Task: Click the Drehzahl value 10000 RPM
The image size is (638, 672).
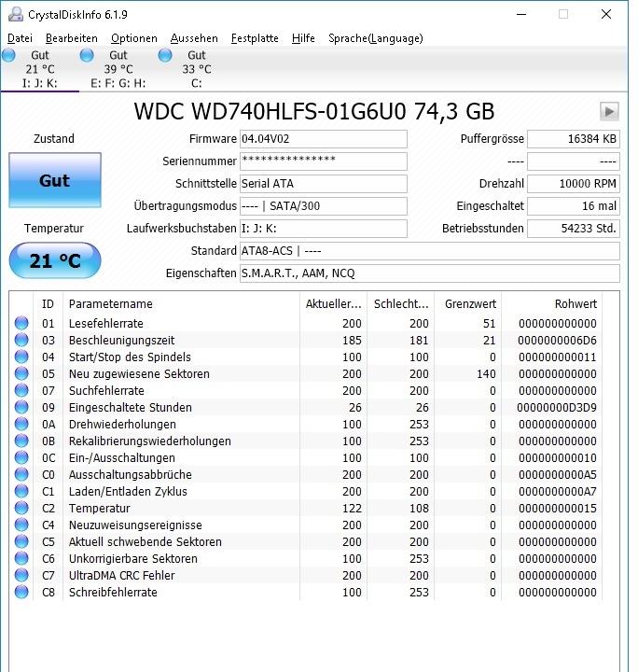Action: pyautogui.click(x=574, y=184)
